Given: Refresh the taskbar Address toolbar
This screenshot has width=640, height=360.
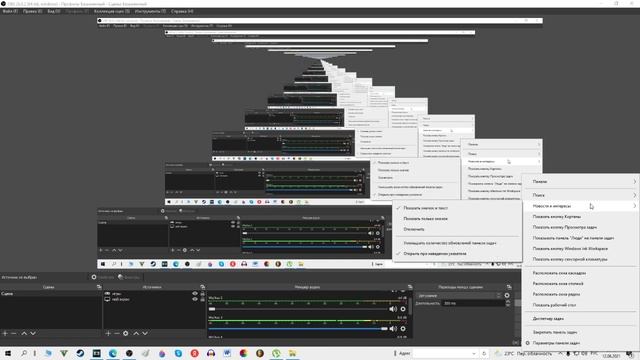Looking at the screenshot, I should click(x=484, y=353).
